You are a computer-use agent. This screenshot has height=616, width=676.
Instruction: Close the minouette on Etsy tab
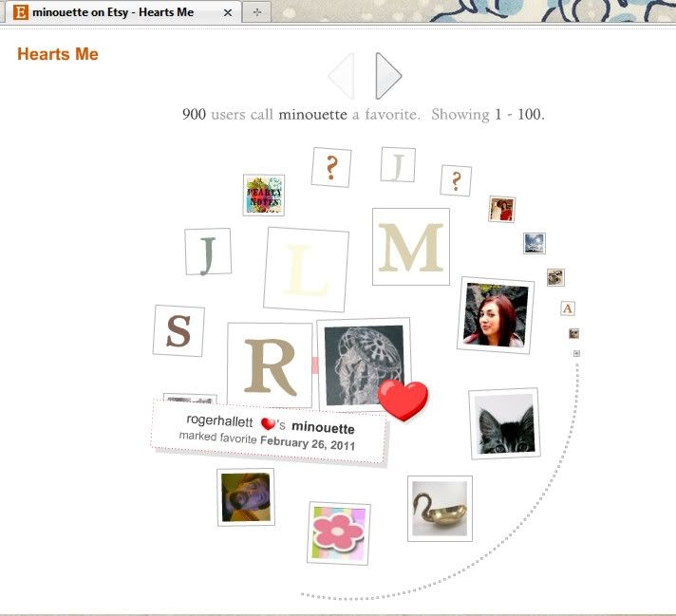coord(228,13)
